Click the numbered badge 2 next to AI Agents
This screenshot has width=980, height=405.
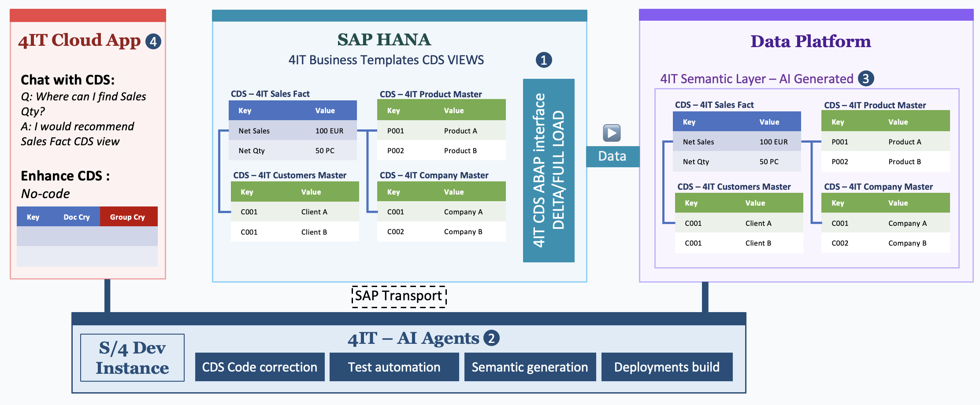coord(491,338)
